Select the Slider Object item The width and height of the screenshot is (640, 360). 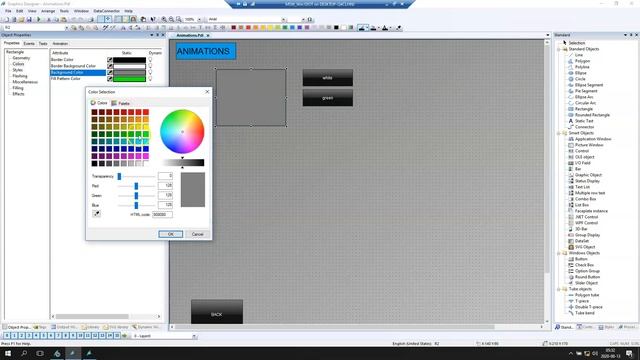coord(586,283)
